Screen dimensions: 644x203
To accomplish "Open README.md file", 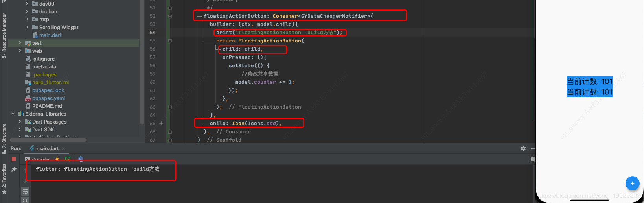I will 47,106.
